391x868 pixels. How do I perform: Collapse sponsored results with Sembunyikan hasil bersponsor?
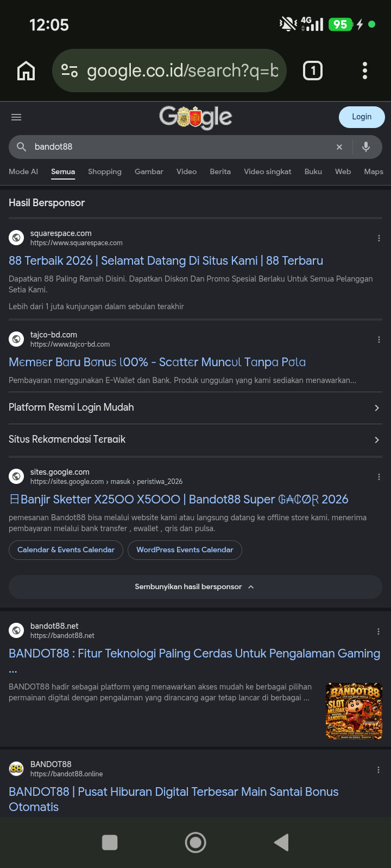195,587
